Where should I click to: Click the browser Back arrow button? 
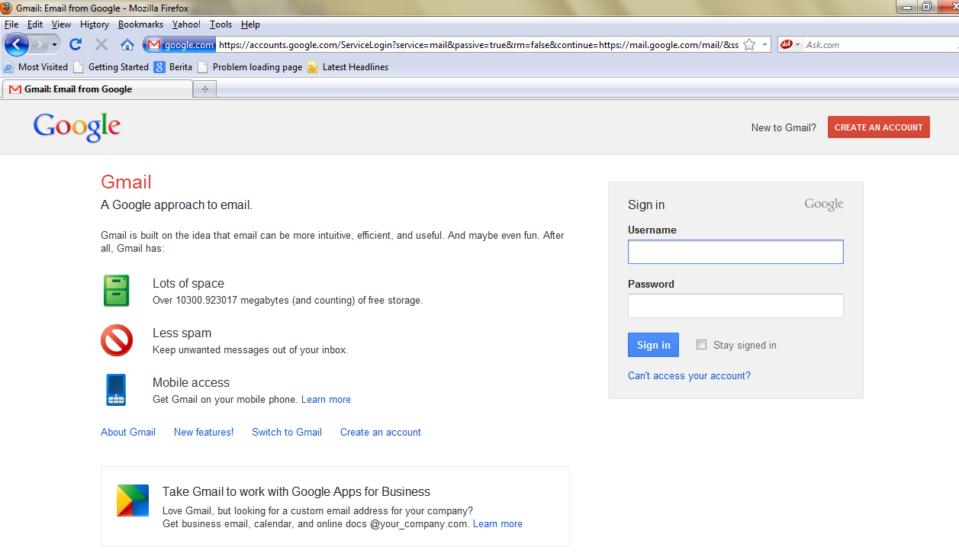click(x=16, y=44)
